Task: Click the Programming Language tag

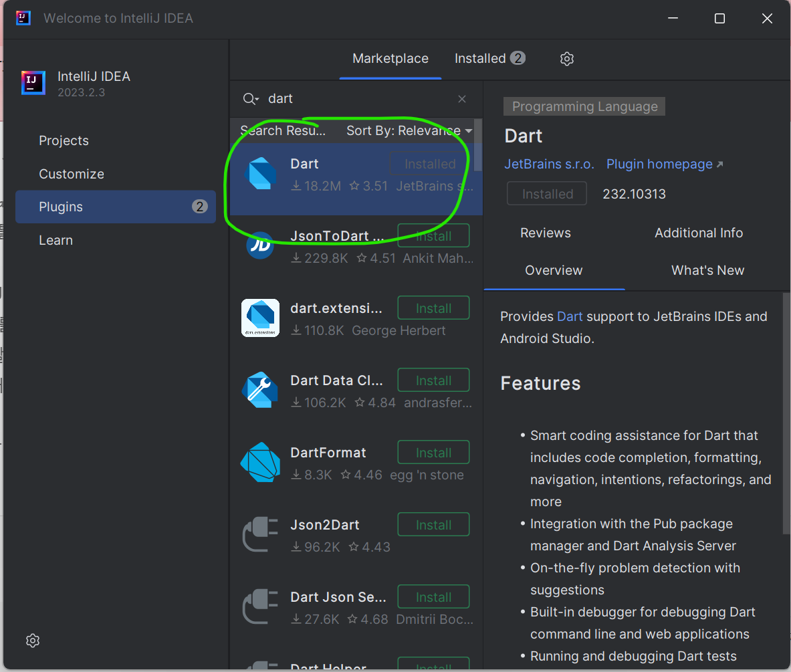Action: [584, 106]
